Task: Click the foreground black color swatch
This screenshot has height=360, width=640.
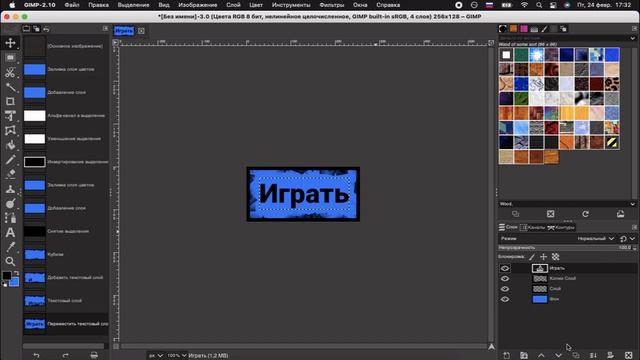Action: coord(7,276)
